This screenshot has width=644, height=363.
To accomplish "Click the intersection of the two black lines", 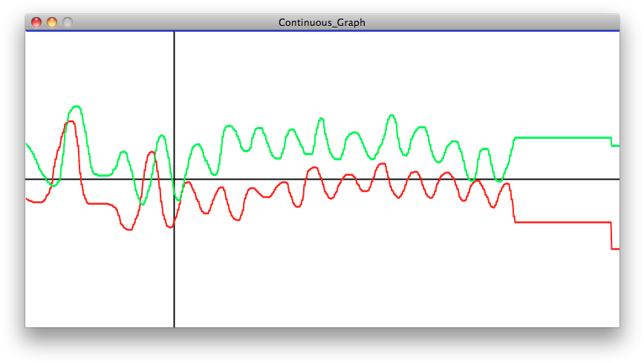I will [x=174, y=179].
